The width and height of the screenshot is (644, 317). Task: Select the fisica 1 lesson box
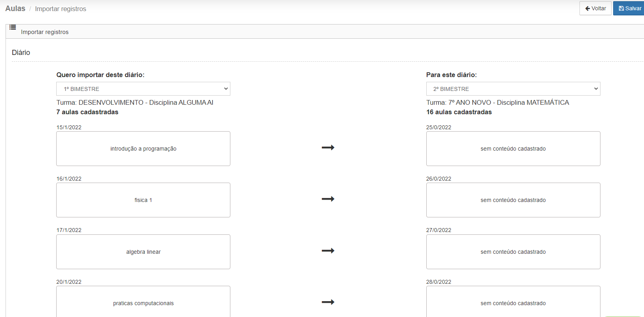pyautogui.click(x=143, y=200)
